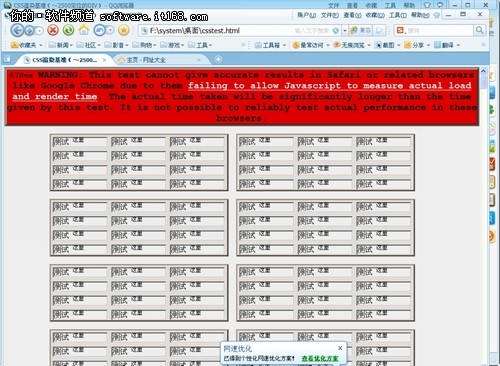
Task: Open the 查看 menu in the front window
Action: pos(352,15)
